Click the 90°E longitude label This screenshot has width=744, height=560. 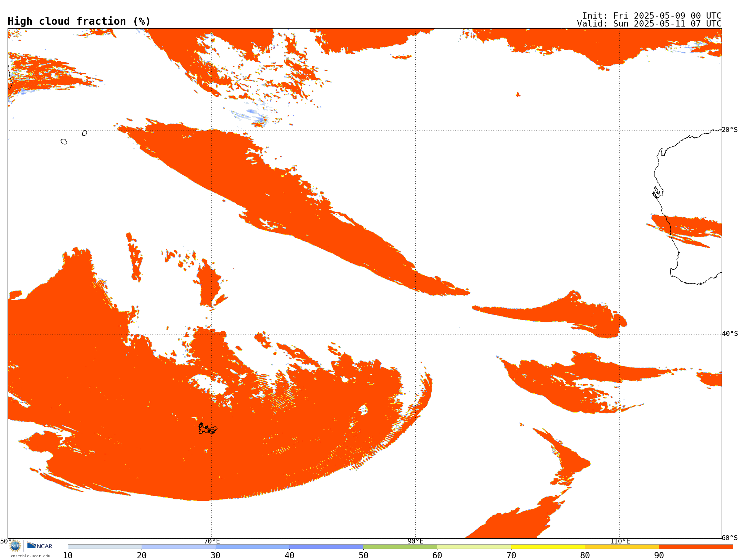coord(415,541)
